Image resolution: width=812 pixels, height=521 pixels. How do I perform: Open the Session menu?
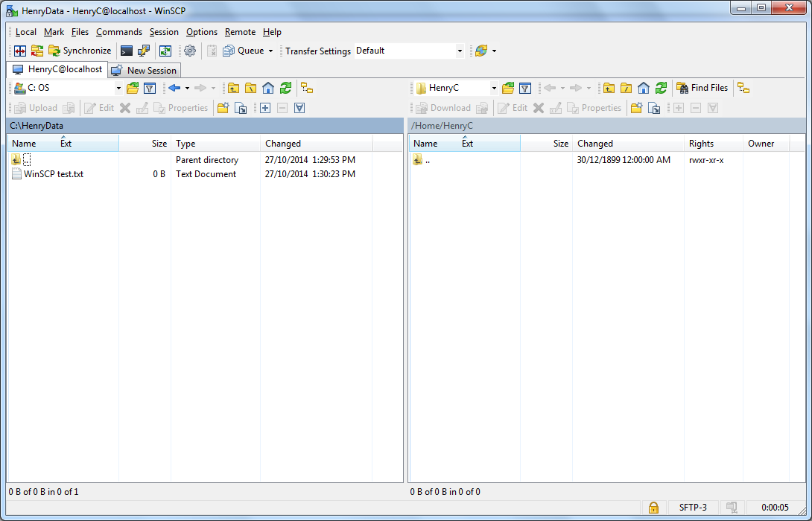tap(164, 32)
